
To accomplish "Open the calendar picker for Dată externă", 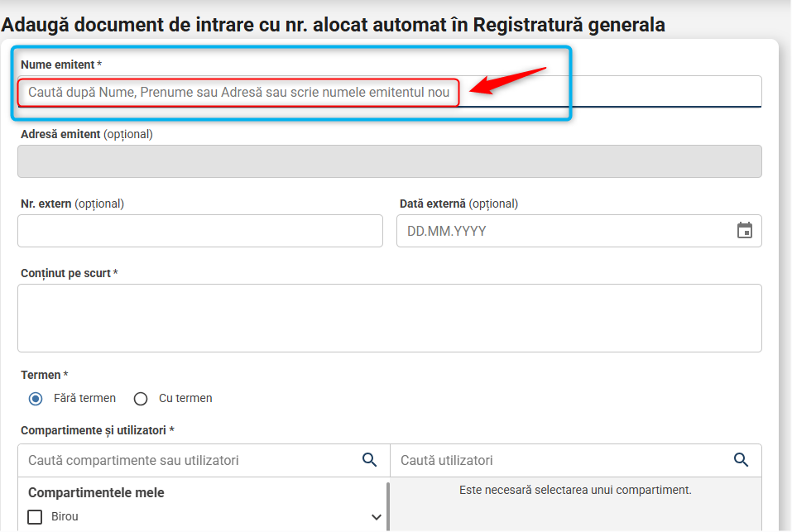I will (x=744, y=231).
